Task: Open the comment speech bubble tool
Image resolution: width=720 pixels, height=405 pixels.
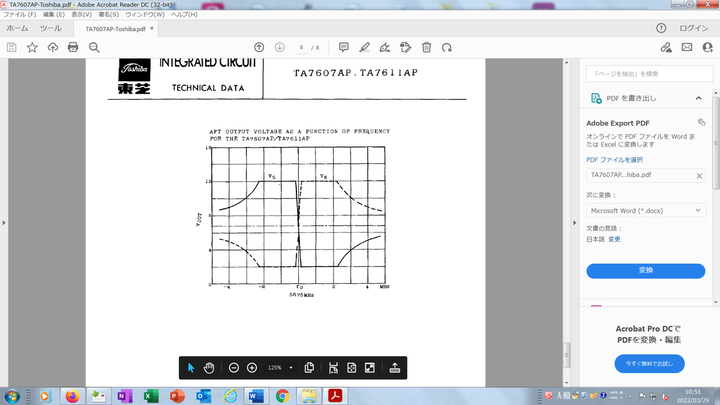Action: 343,47
